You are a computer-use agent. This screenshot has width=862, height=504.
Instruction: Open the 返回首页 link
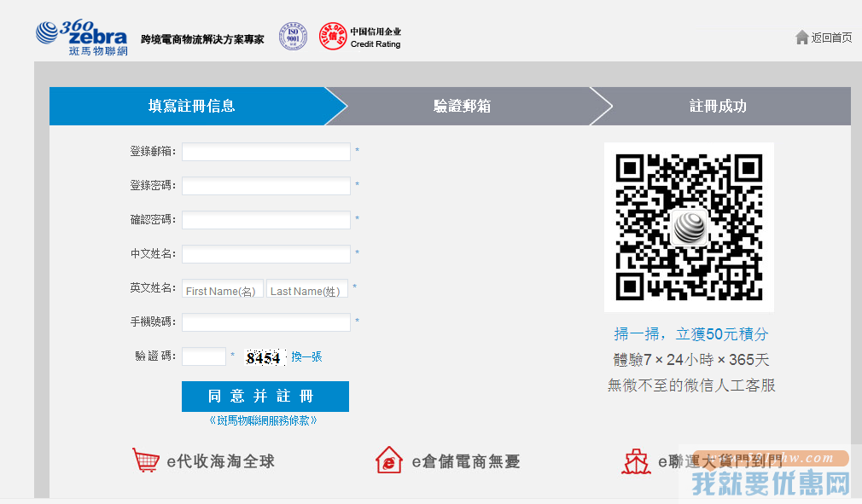[x=831, y=38]
